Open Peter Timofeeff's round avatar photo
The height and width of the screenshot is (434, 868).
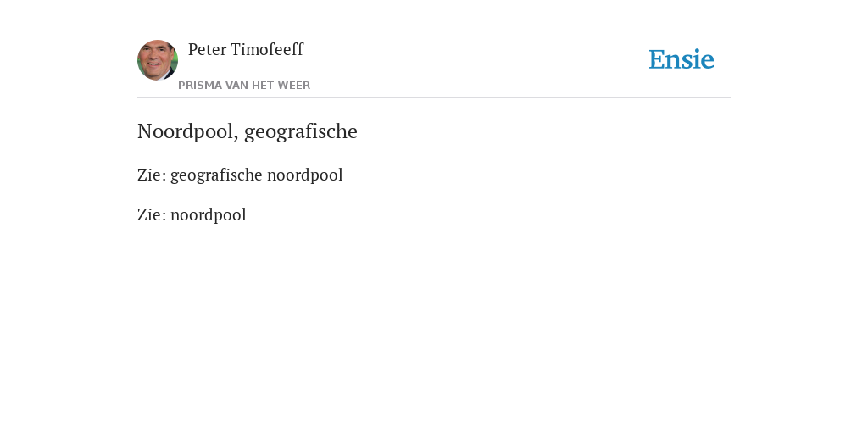click(158, 60)
